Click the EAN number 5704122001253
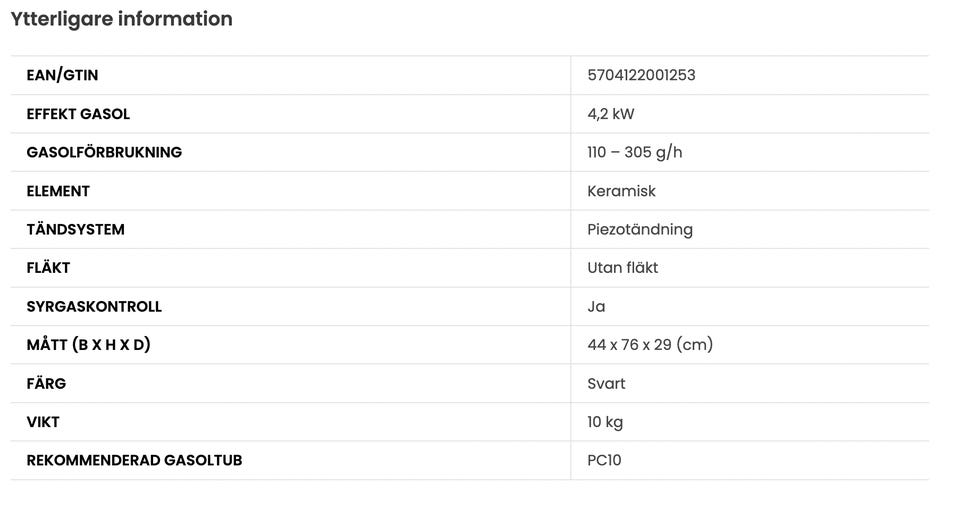 [641, 75]
